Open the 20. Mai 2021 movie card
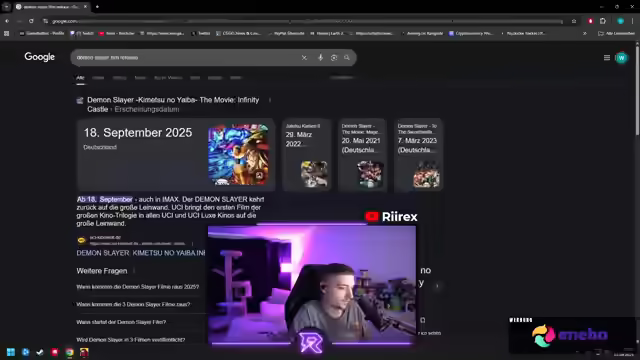 click(x=362, y=155)
